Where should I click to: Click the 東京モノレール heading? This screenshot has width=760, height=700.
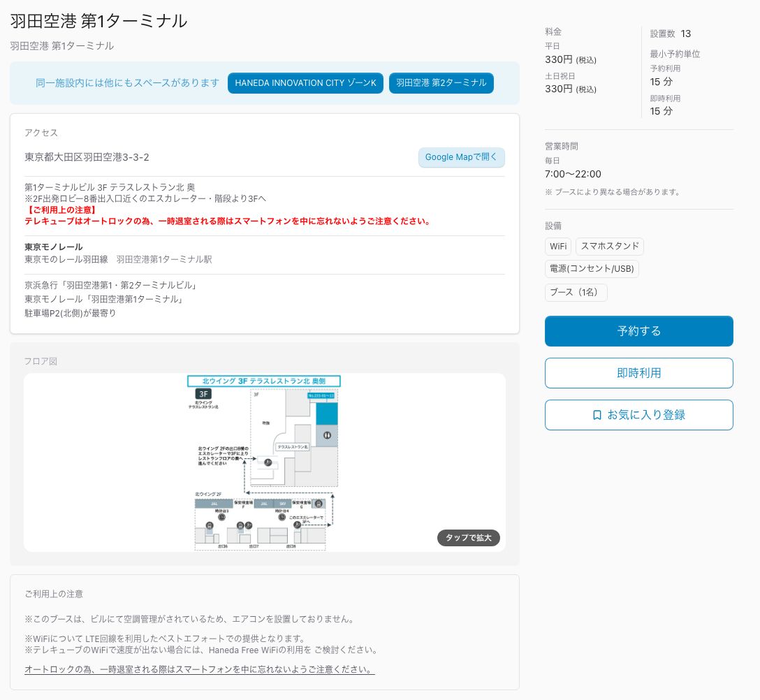click(53, 247)
